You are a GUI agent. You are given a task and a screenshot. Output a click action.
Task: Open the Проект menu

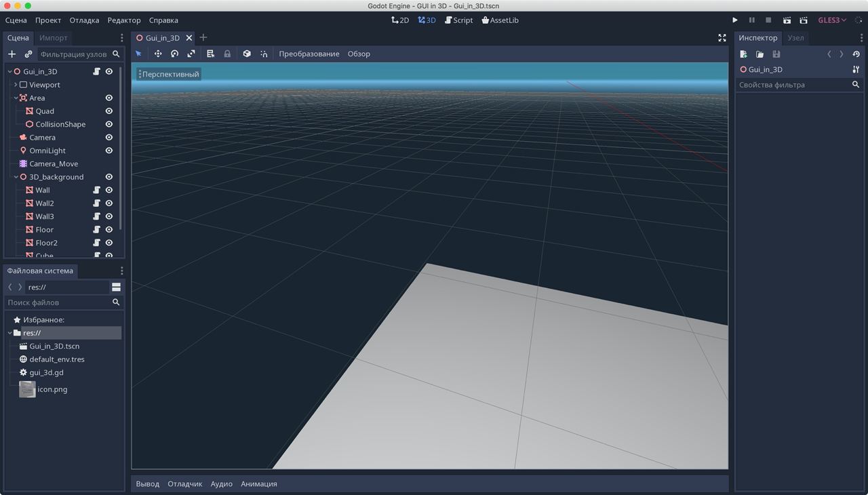click(48, 20)
